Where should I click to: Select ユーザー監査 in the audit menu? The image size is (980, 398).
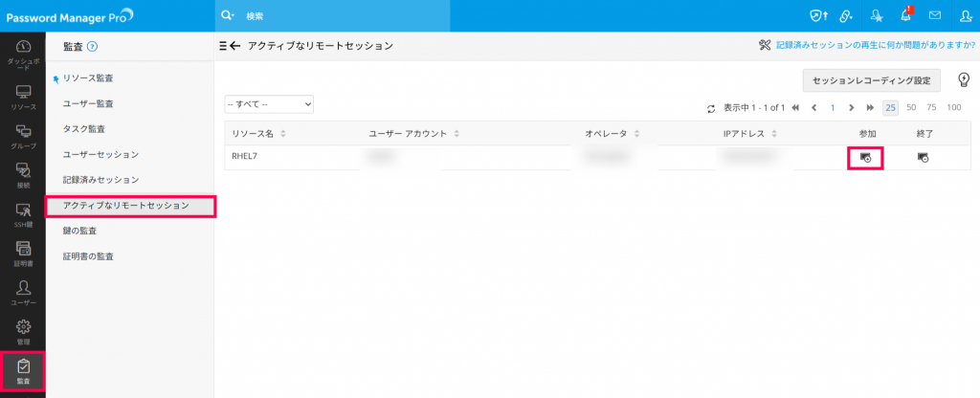coord(88,103)
